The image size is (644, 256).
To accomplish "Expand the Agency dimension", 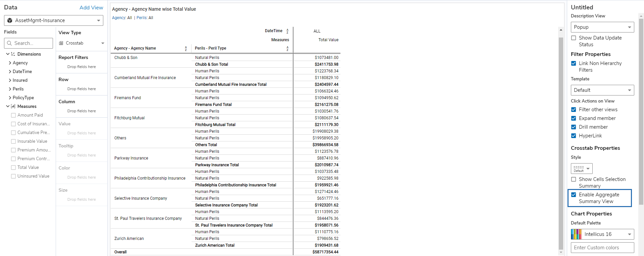I will pyautogui.click(x=10, y=63).
